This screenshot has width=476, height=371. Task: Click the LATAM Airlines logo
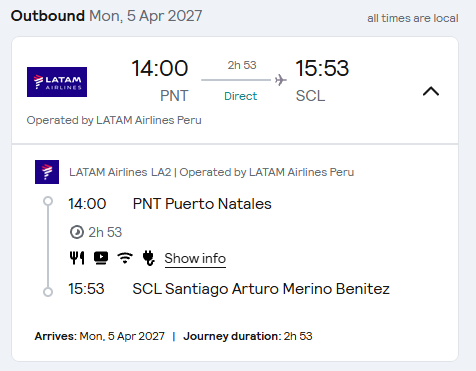click(x=57, y=82)
